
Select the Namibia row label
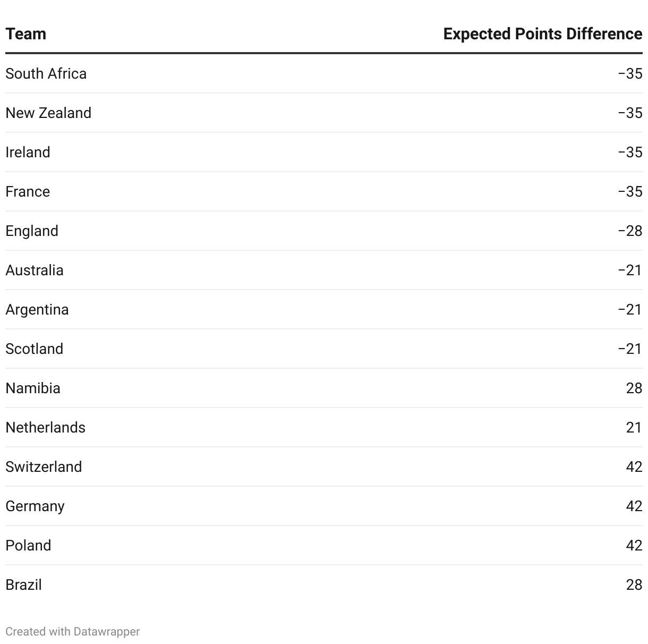(x=33, y=388)
